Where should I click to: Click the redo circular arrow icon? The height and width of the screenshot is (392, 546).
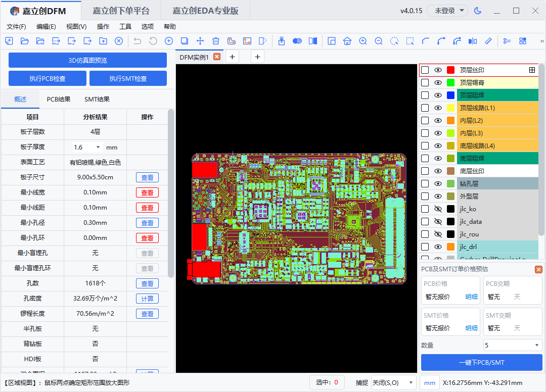tap(153, 41)
